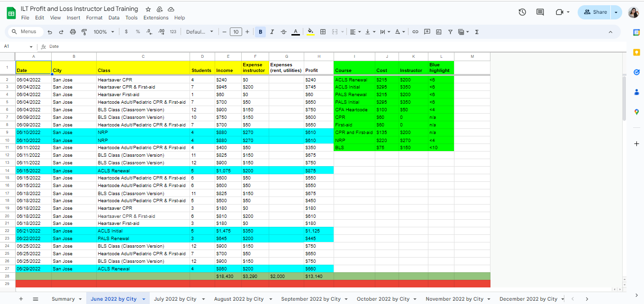Open Google Tasks side panel
The image size is (644, 304).
tap(636, 72)
